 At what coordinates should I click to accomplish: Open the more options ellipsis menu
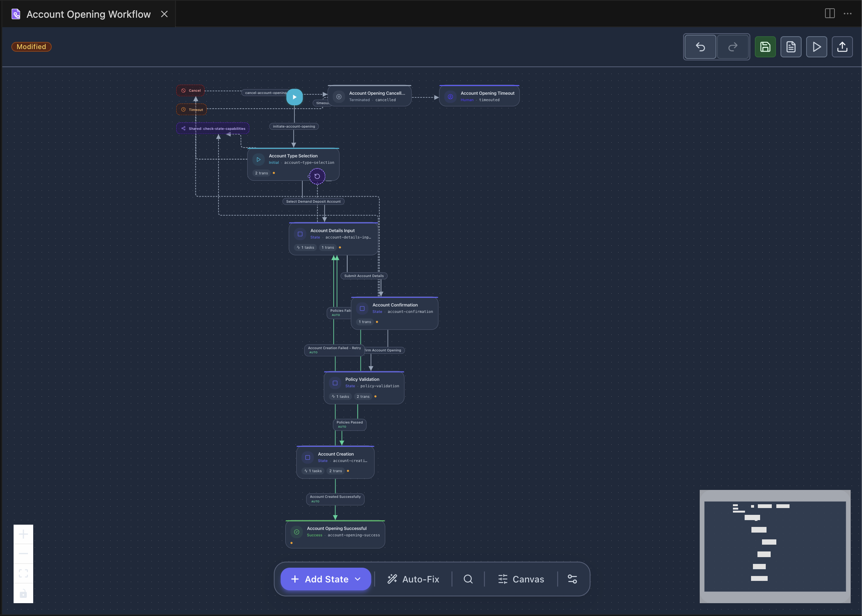[x=848, y=14]
